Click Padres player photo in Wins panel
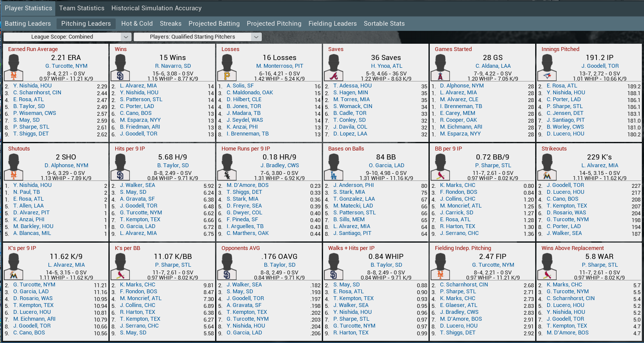Image resolution: width=644 pixels, height=343 pixels. coord(120,68)
